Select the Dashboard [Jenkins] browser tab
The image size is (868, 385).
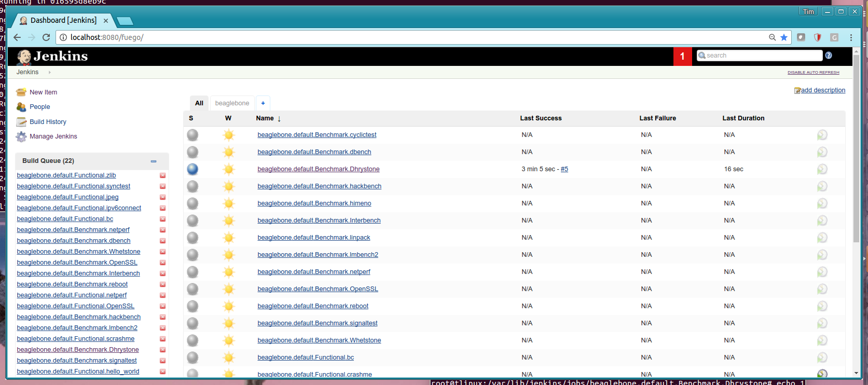click(63, 20)
